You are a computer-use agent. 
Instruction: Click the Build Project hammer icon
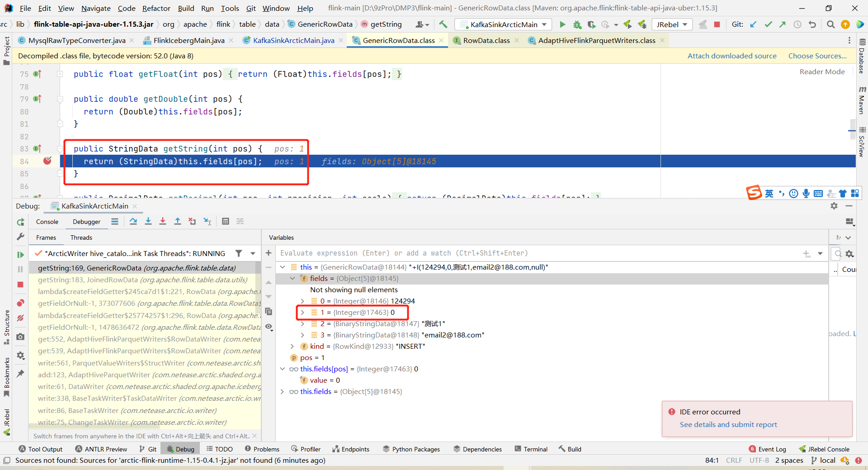pyautogui.click(x=443, y=24)
